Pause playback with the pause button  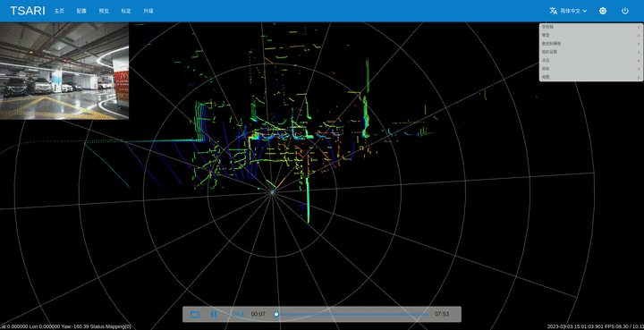click(x=214, y=315)
